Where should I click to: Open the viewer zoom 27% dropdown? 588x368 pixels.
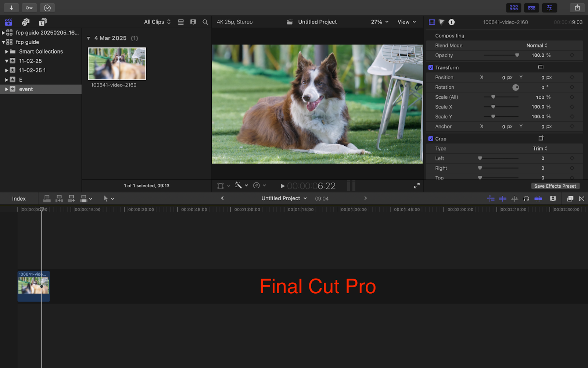pos(380,22)
